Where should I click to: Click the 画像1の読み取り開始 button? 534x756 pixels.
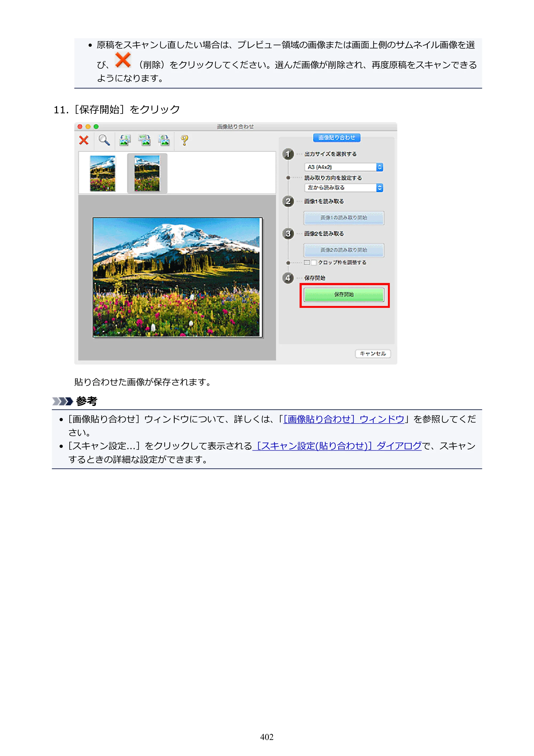pos(344,218)
